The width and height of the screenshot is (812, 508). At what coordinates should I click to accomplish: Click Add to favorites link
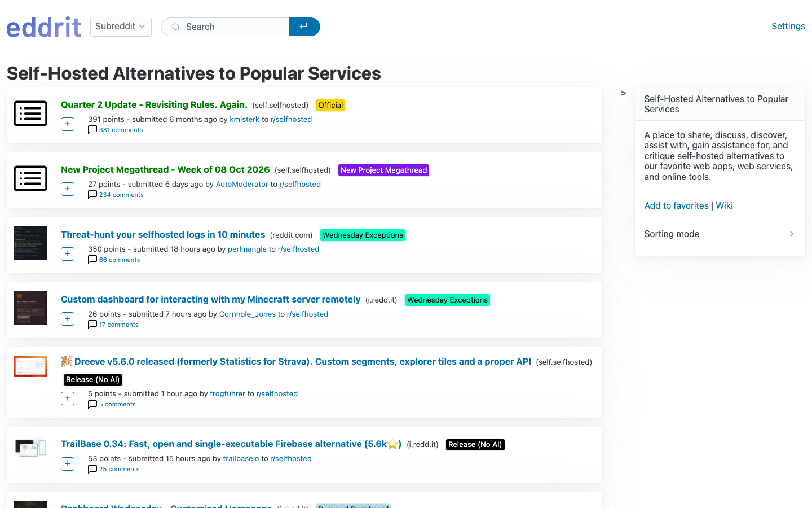[x=676, y=205]
